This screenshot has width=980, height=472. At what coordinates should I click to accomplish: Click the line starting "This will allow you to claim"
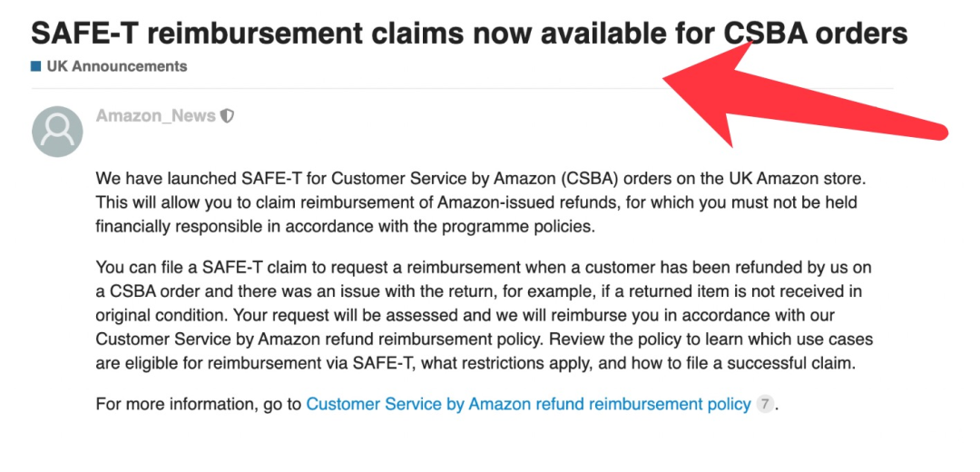point(476,202)
